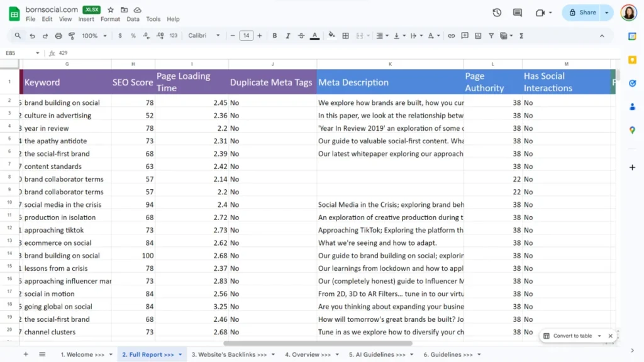Click the Borders icon in toolbar
The width and height of the screenshot is (644, 362).
tap(345, 36)
